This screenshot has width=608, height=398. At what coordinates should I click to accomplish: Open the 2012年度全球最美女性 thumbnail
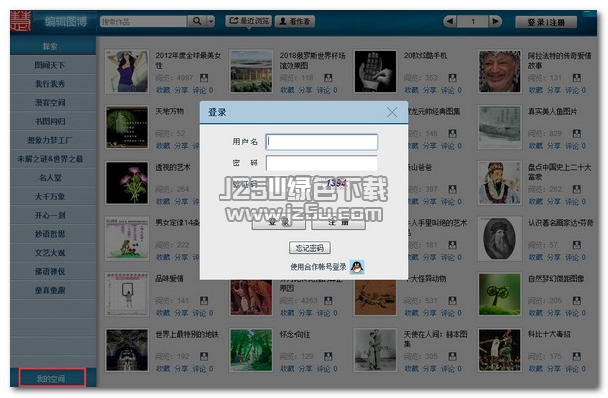tap(127, 71)
